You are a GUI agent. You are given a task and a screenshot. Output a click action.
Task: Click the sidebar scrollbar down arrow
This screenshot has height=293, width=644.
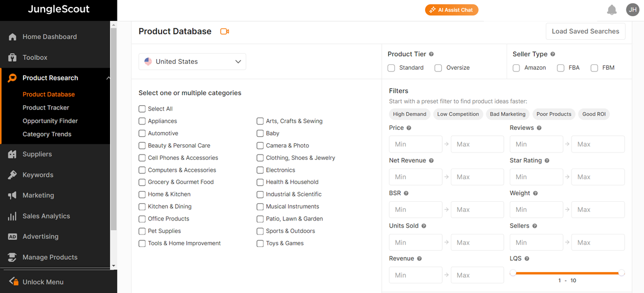pyautogui.click(x=113, y=266)
